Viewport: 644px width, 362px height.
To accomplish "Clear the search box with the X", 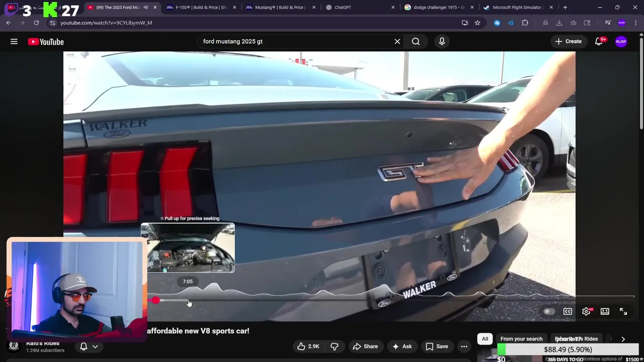I will coord(397,42).
